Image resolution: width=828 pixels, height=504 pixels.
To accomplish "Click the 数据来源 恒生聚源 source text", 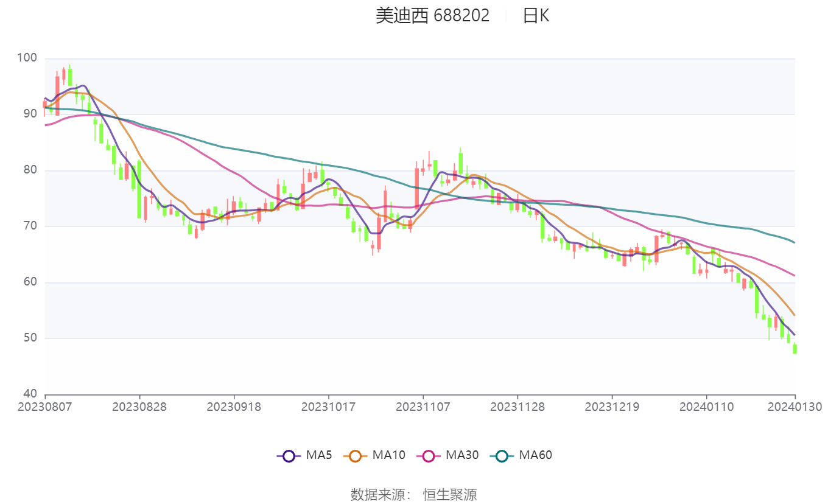I will point(414,494).
